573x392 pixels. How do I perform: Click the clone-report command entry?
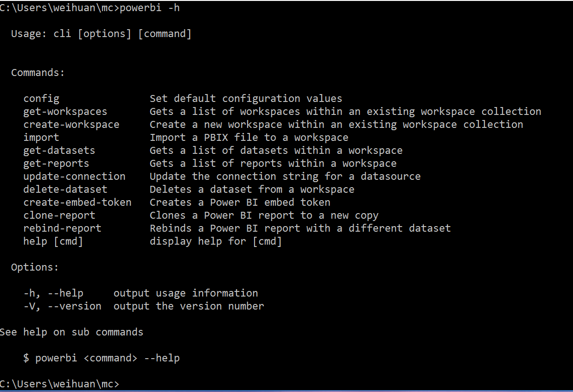tap(59, 215)
